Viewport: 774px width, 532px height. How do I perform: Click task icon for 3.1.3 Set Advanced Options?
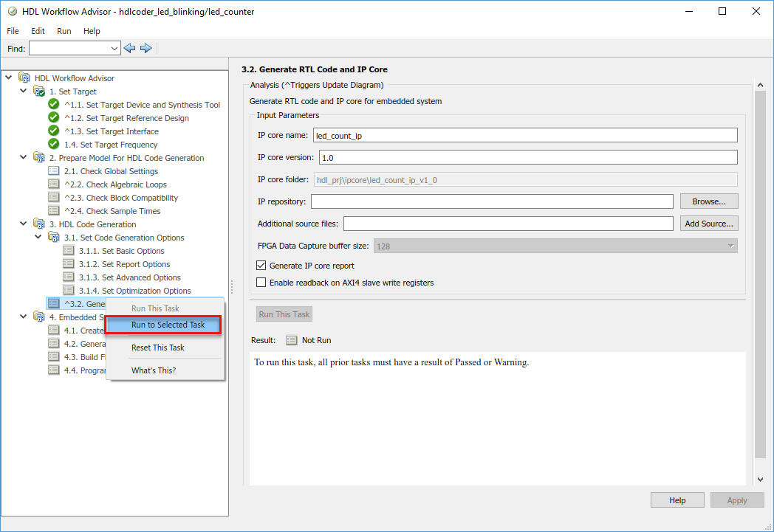69,277
